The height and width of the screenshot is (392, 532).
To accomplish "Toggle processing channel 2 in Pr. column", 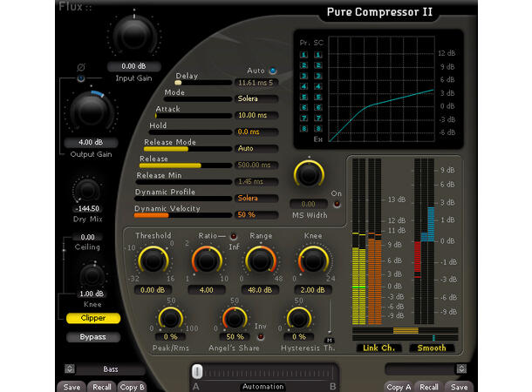I will [x=304, y=65].
